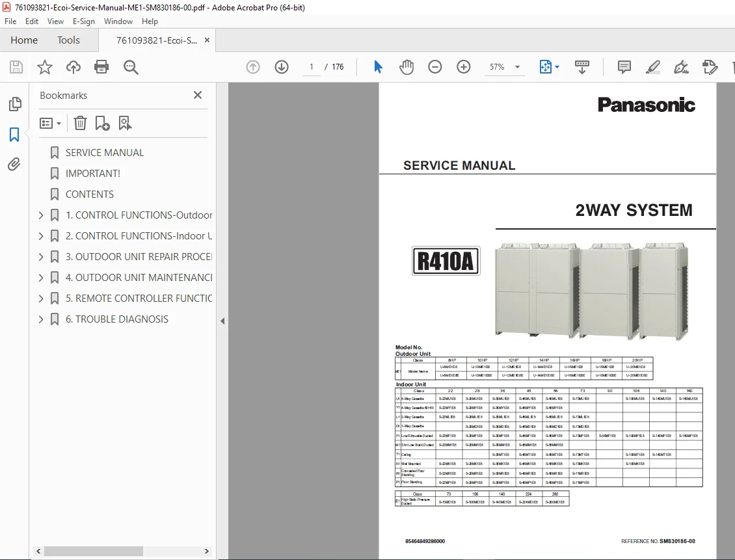Open page thumbnails panel icon
This screenshot has height=560, width=735.
15,104
